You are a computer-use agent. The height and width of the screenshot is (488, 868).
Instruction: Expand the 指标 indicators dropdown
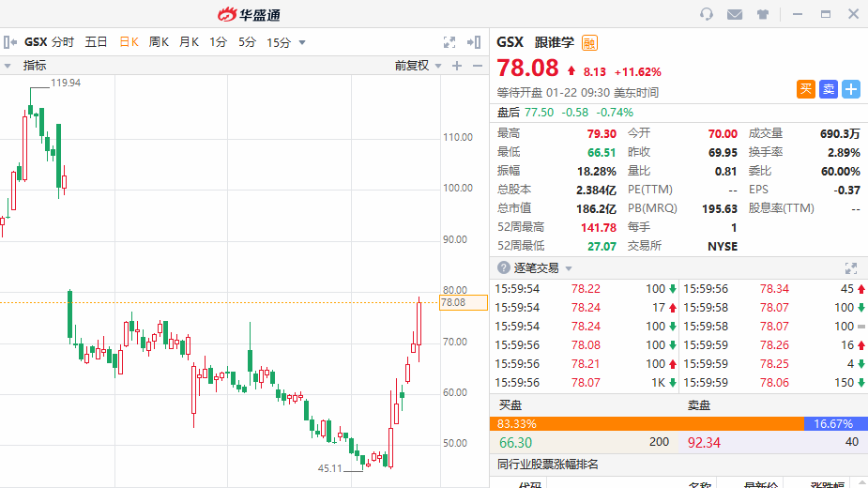pyautogui.click(x=8, y=66)
